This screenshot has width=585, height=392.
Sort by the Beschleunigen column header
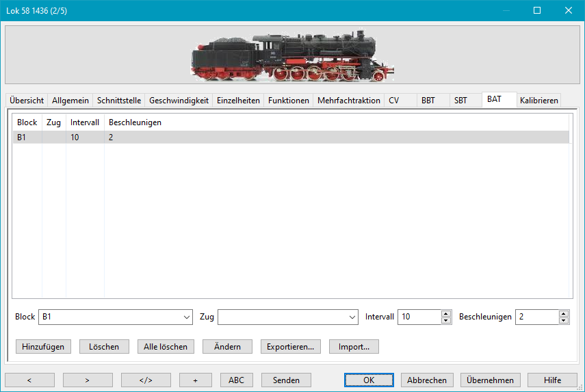[135, 122]
